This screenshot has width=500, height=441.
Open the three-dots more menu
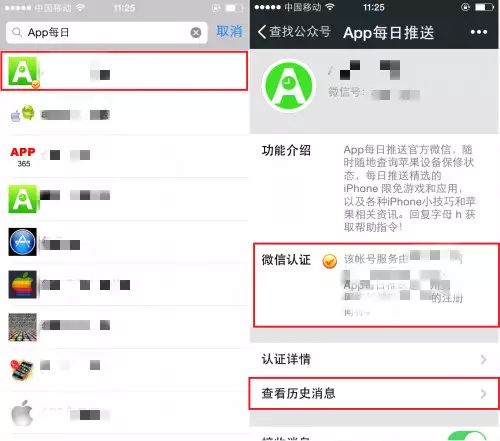479,32
